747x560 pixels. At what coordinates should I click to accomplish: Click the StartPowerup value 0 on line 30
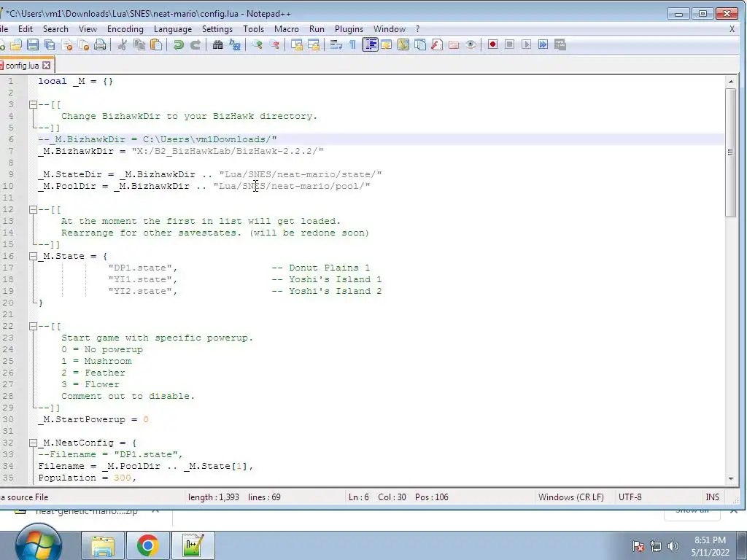[x=145, y=419]
